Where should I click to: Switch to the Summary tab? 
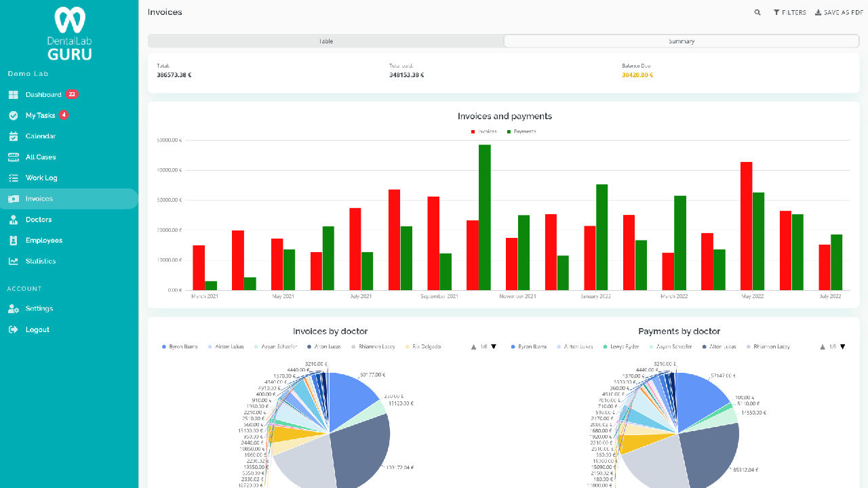tap(682, 41)
